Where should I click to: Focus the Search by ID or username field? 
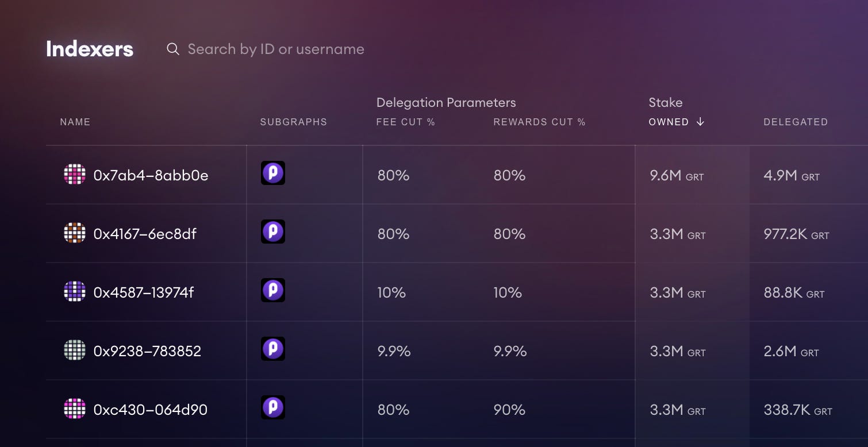(276, 49)
